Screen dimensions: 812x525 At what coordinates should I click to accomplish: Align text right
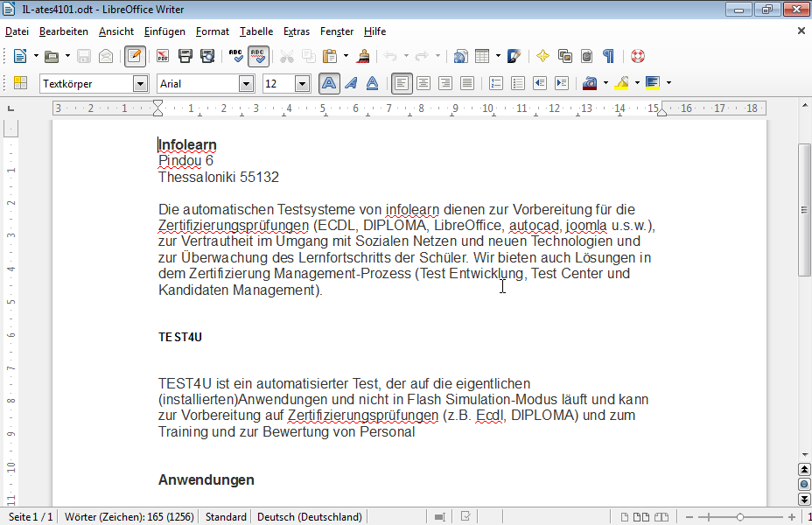point(445,83)
